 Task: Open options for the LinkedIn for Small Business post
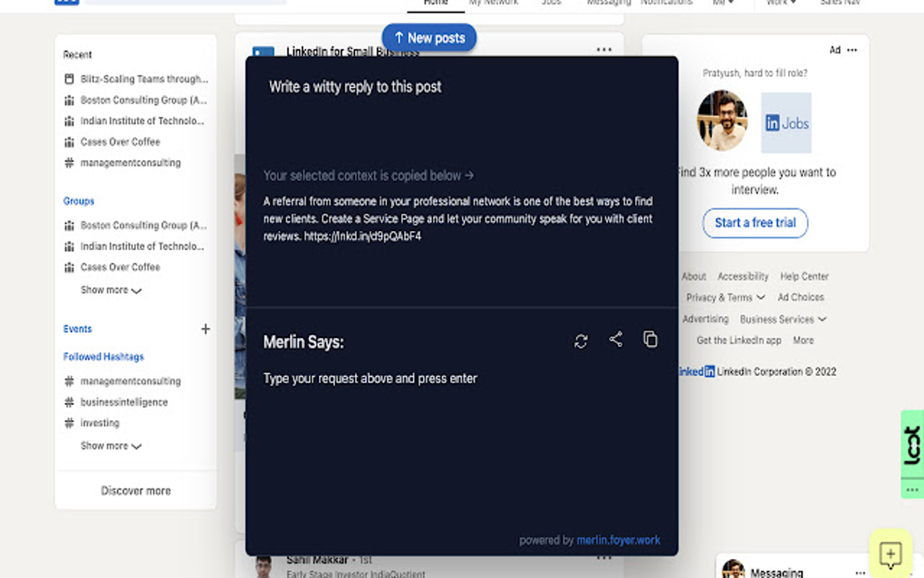[604, 50]
